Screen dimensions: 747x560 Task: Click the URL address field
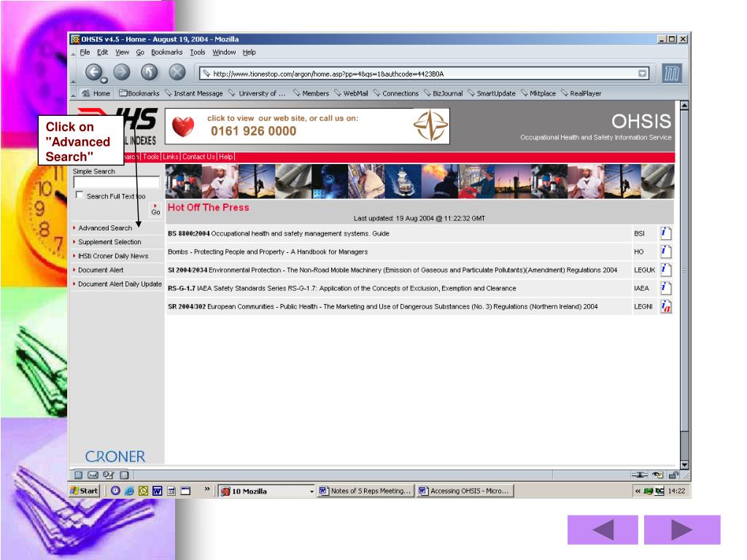pyautogui.click(x=424, y=74)
